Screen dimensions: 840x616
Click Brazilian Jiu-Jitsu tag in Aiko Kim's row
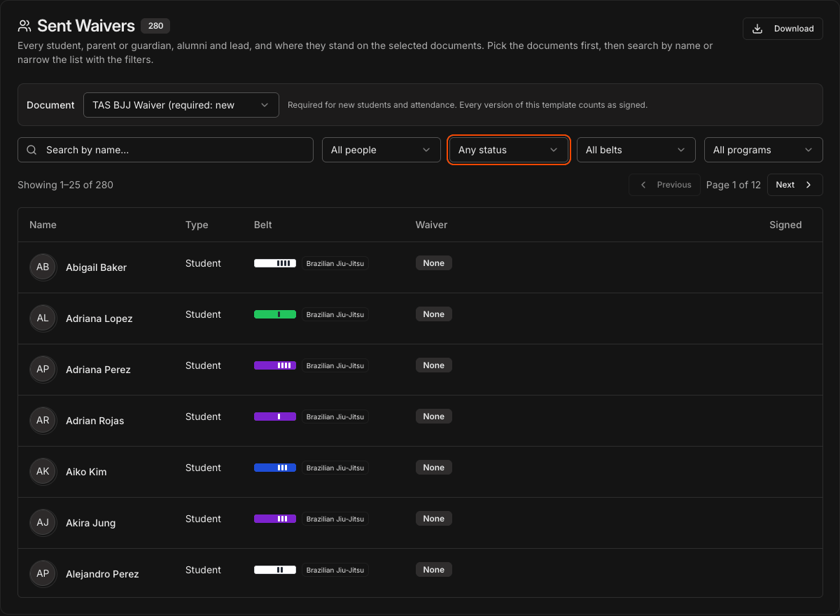point(335,468)
